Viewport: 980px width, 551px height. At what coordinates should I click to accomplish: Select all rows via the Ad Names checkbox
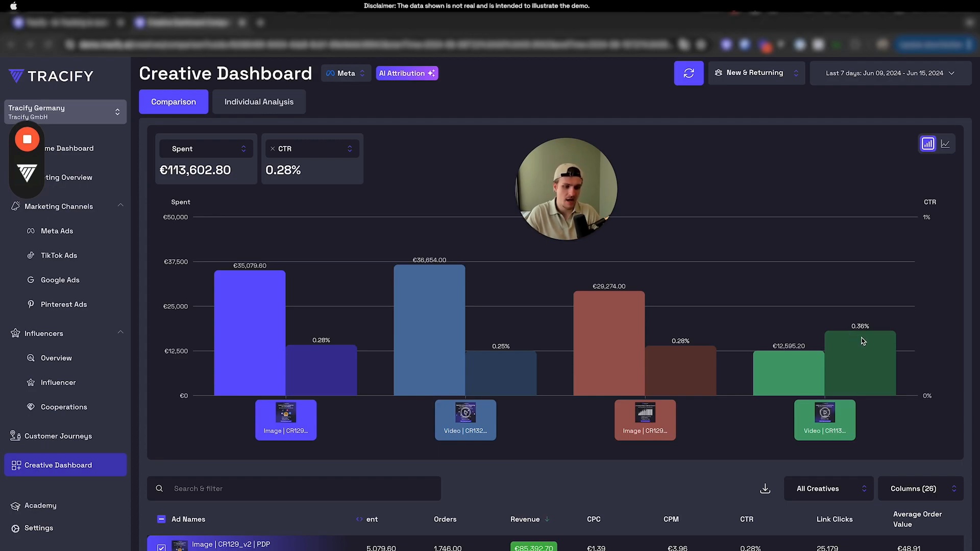click(161, 519)
